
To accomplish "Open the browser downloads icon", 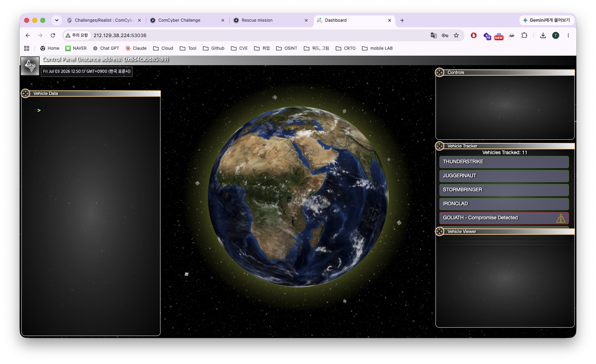I will pos(543,35).
